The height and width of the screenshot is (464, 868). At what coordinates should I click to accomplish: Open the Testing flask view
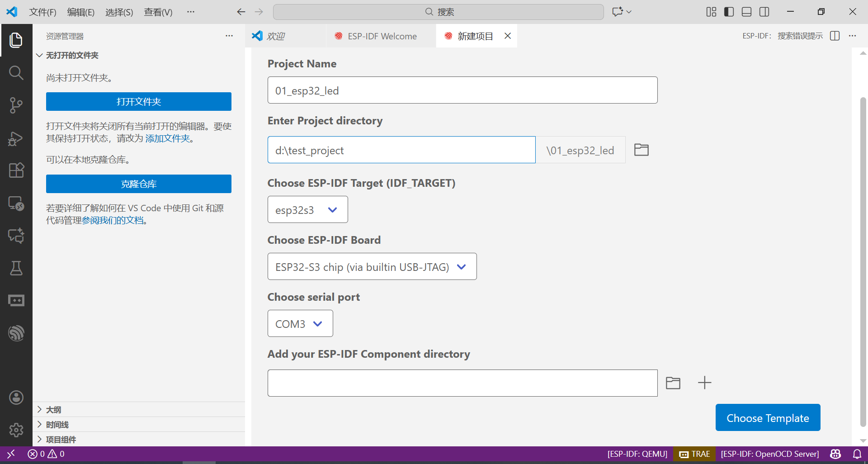point(16,268)
